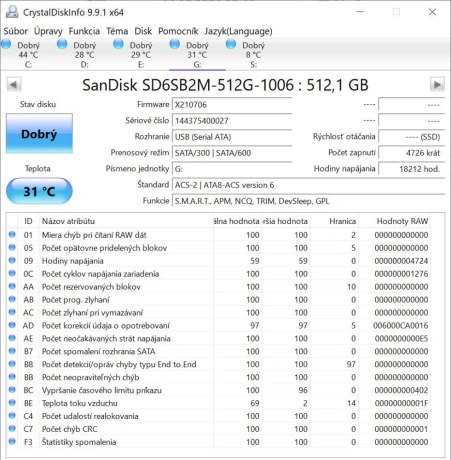Click RAW value 006000CA0016
This screenshot has width=451, height=460.
[x=400, y=326]
